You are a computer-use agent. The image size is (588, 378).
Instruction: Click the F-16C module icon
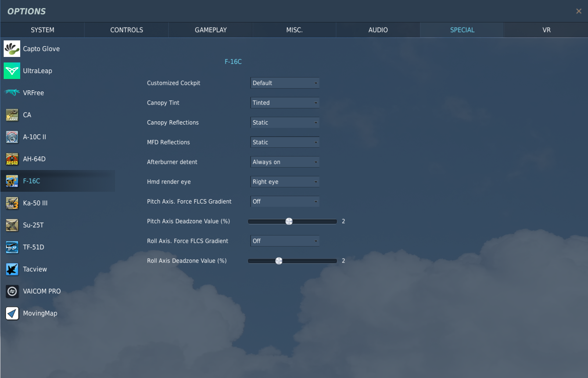(12, 181)
